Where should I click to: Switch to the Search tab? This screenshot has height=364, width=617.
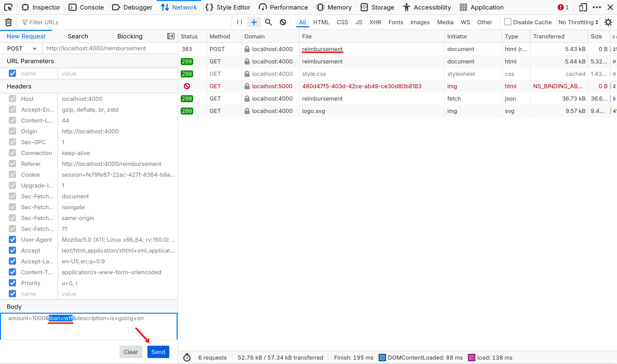click(78, 36)
